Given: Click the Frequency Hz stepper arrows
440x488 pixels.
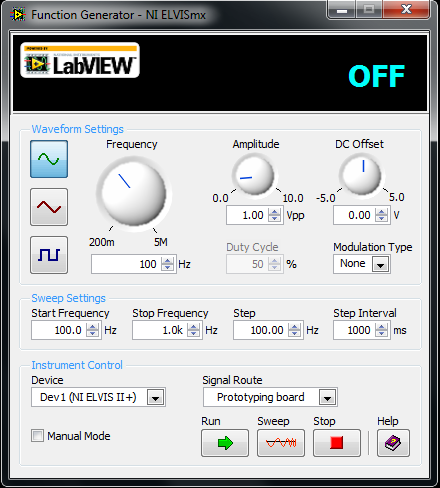Looking at the screenshot, I should click(x=168, y=264).
